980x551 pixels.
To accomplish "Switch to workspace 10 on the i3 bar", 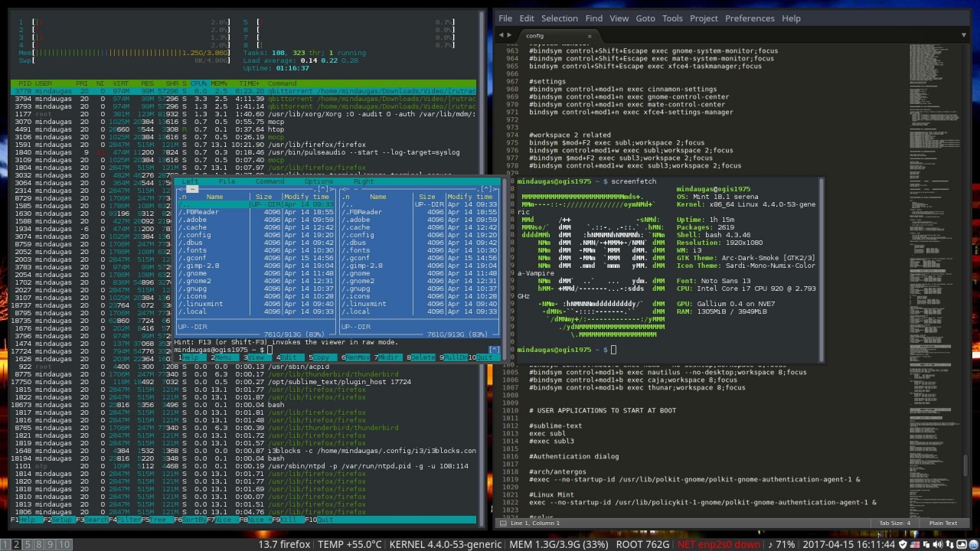I will [64, 545].
